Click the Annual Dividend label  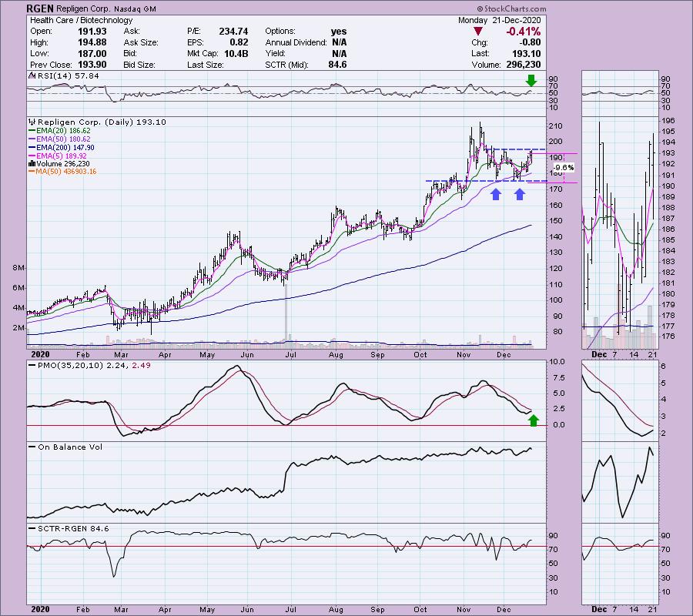coord(296,42)
